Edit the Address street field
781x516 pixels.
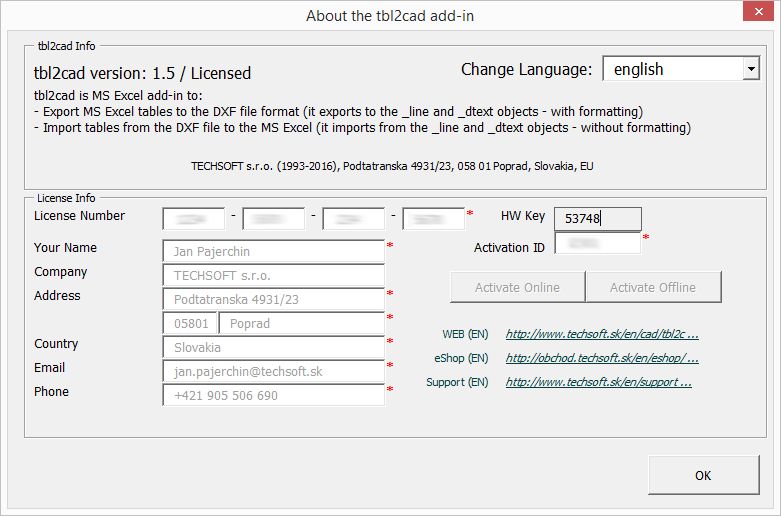[x=273, y=299]
